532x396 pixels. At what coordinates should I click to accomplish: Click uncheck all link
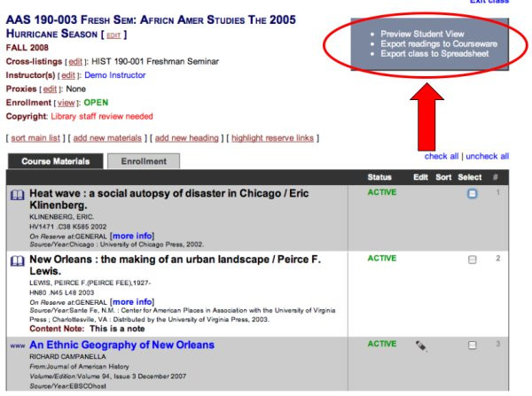pos(487,156)
